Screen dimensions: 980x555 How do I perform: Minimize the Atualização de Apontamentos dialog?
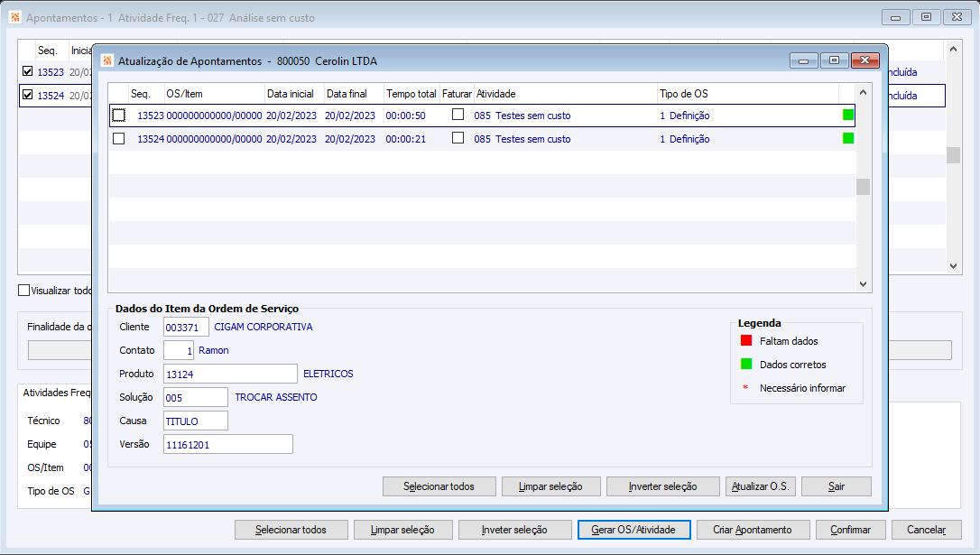point(804,60)
